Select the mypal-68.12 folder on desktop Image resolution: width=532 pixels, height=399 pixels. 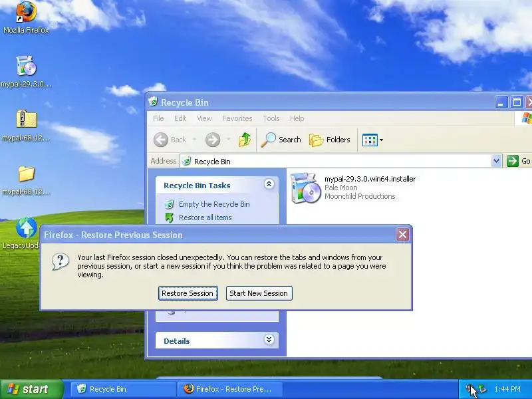(26, 180)
